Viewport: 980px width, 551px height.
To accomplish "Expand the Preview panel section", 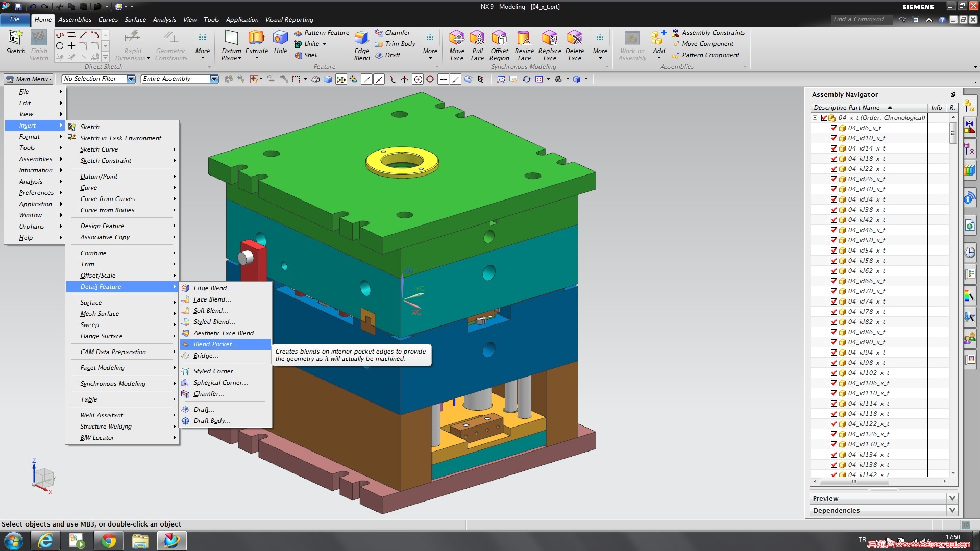I will coord(952,498).
